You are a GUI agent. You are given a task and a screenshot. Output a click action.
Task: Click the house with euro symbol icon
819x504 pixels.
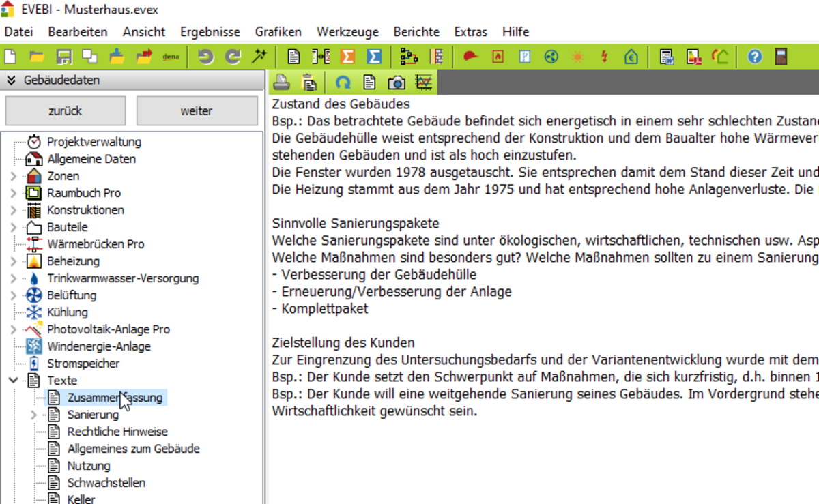coord(631,57)
